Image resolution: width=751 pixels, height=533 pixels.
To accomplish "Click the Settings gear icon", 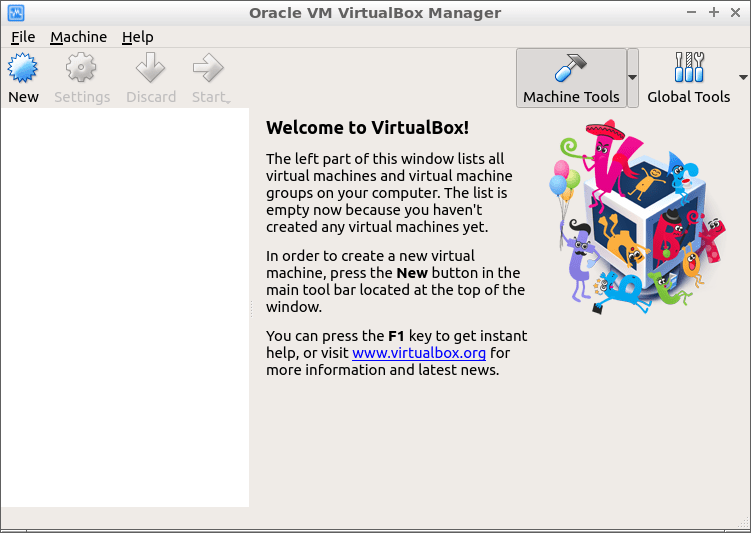I will [x=81, y=68].
